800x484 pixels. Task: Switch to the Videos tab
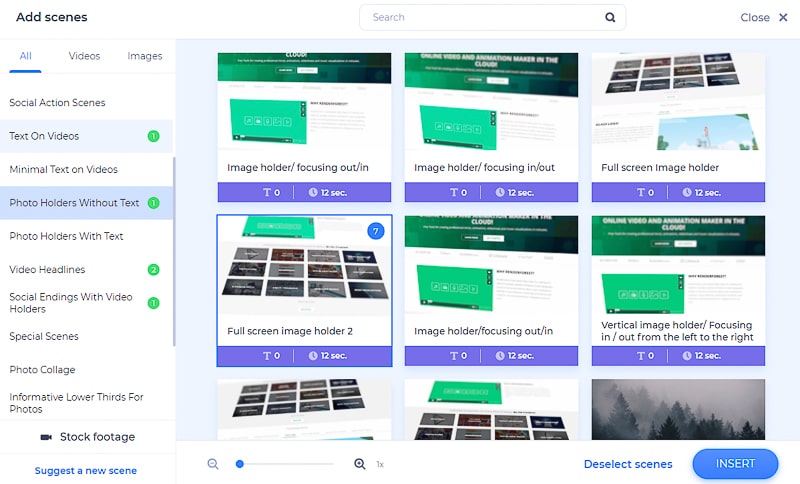(x=84, y=56)
